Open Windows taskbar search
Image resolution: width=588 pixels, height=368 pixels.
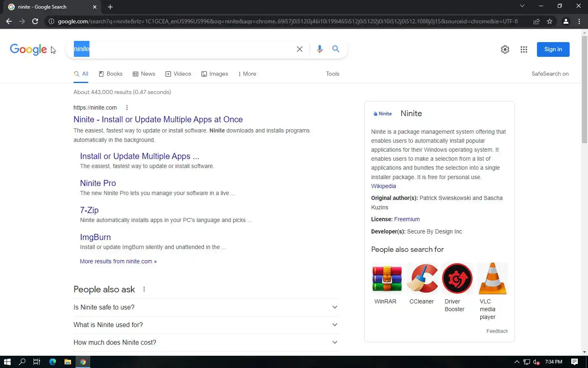pos(22,362)
